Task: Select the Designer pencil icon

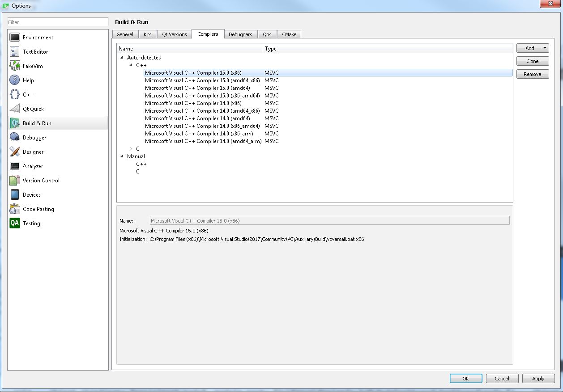Action: (x=15, y=152)
